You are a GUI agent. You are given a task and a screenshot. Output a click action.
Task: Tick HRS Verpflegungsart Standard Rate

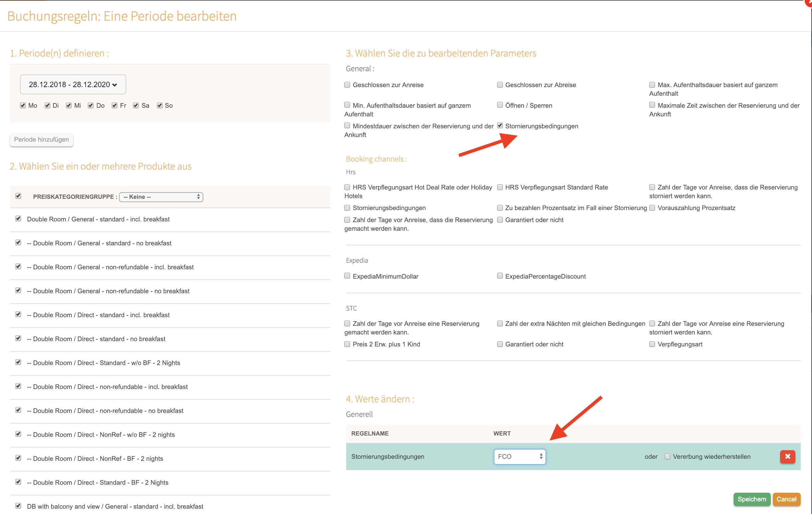click(x=500, y=187)
